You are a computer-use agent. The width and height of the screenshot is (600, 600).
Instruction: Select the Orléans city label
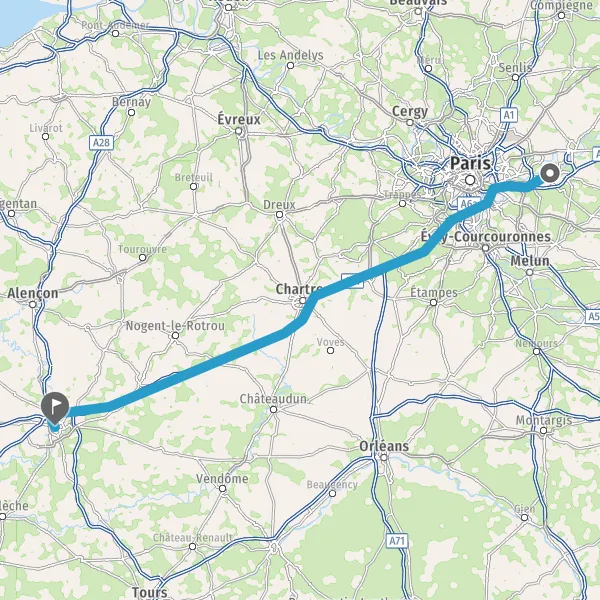click(x=384, y=446)
